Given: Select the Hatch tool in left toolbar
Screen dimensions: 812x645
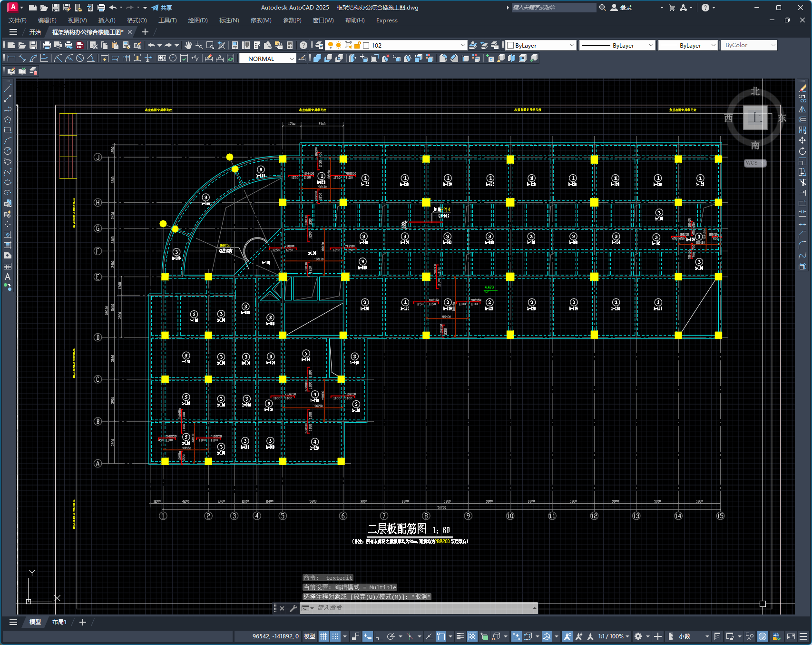Looking at the screenshot, I should (8, 235).
